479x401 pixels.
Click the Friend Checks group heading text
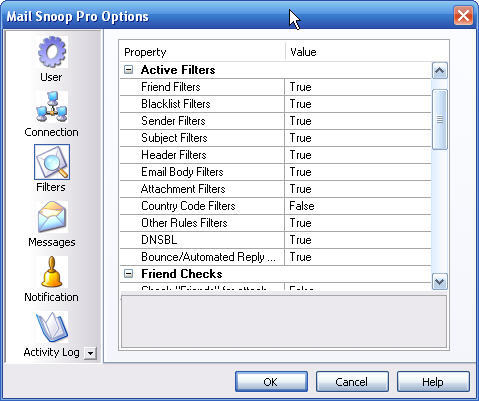click(x=182, y=274)
